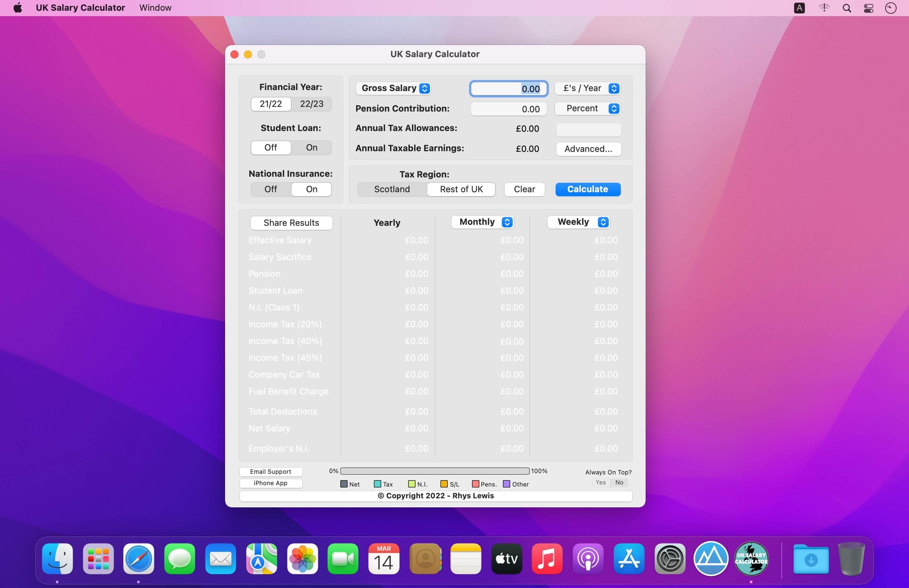
Task: Open pension Percent dropdown
Action: [x=588, y=109]
